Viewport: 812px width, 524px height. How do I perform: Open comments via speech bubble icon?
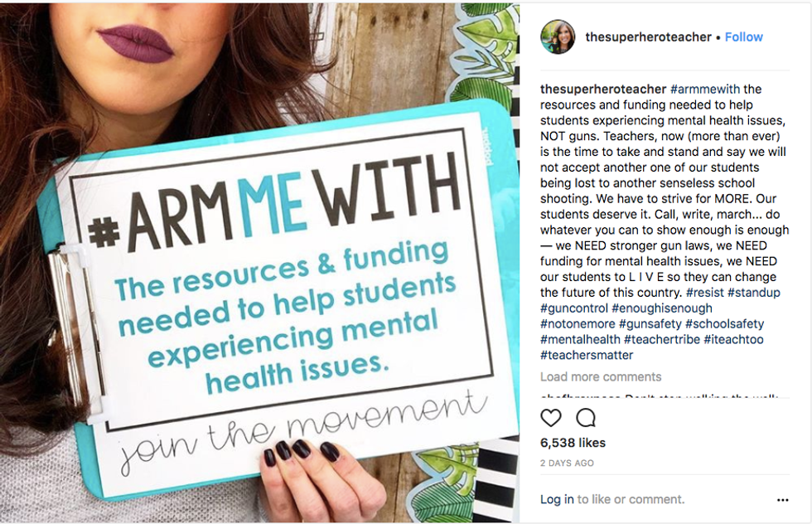coord(586,418)
